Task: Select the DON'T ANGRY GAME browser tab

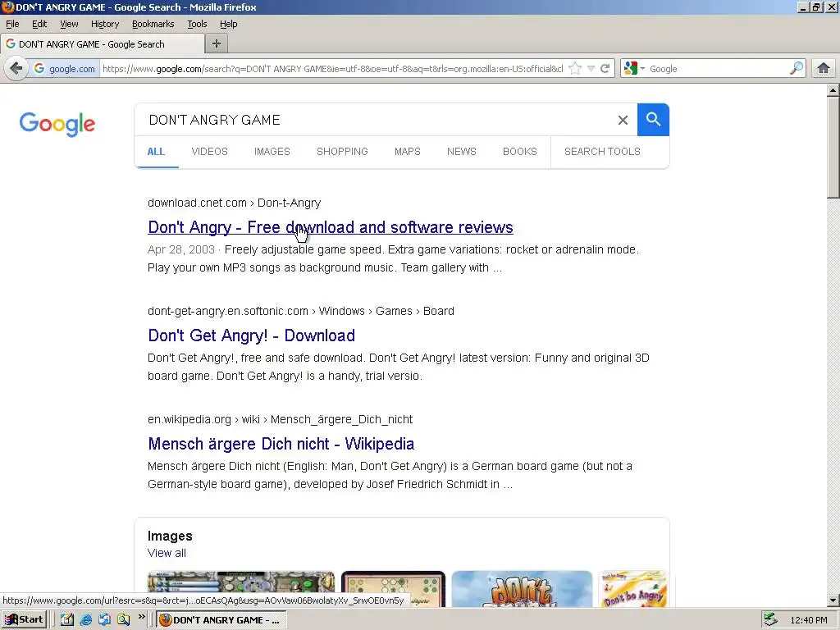Action: pyautogui.click(x=102, y=44)
